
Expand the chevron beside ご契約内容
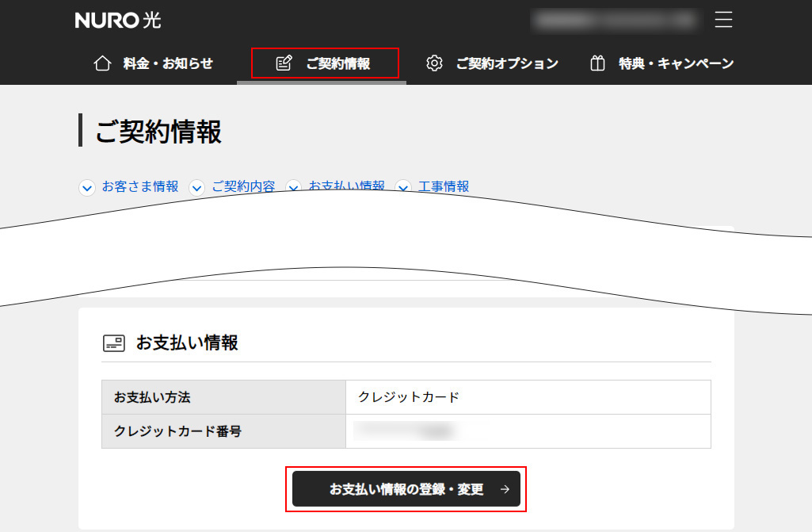pos(196,187)
